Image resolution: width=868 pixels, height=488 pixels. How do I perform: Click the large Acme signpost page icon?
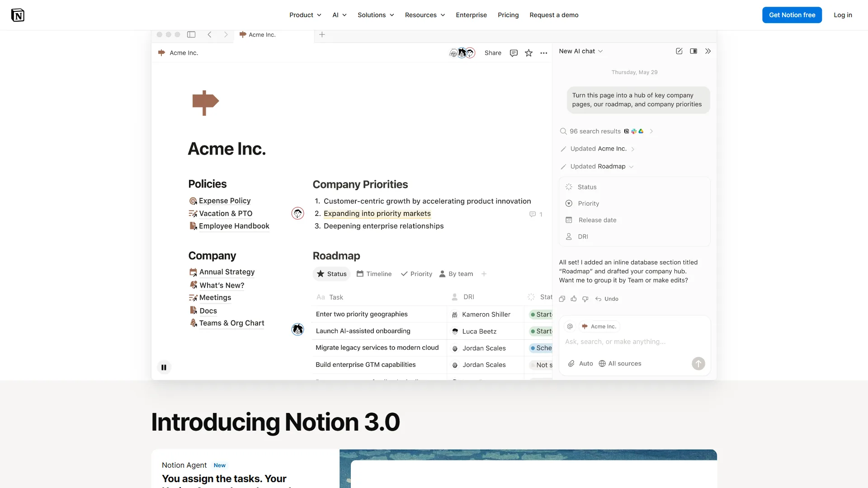click(x=205, y=103)
